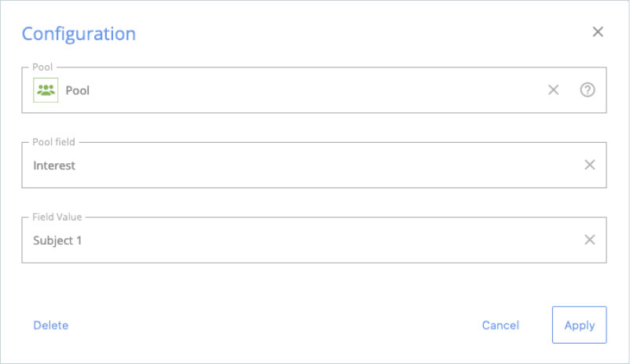Image resolution: width=630 pixels, height=364 pixels.
Task: Click the Field Value legend label
Action: [x=57, y=217]
